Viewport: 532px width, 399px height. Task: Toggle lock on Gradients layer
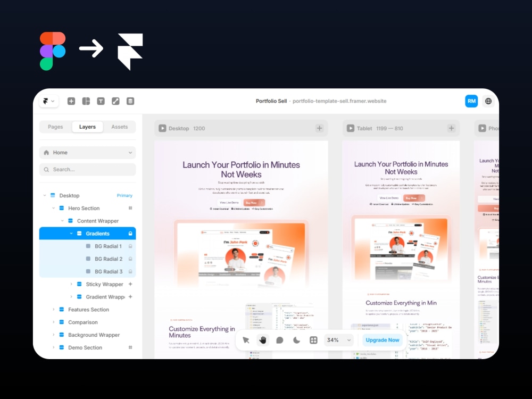(x=130, y=234)
